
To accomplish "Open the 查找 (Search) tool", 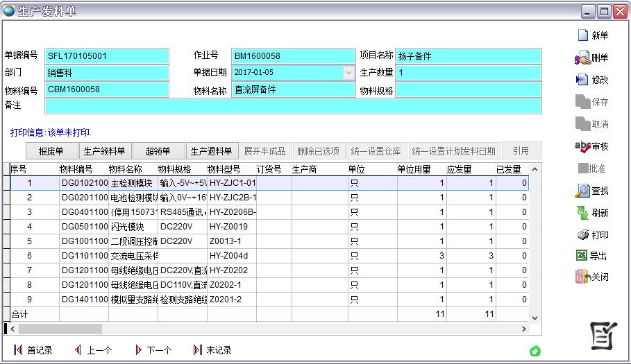I will pos(583,191).
